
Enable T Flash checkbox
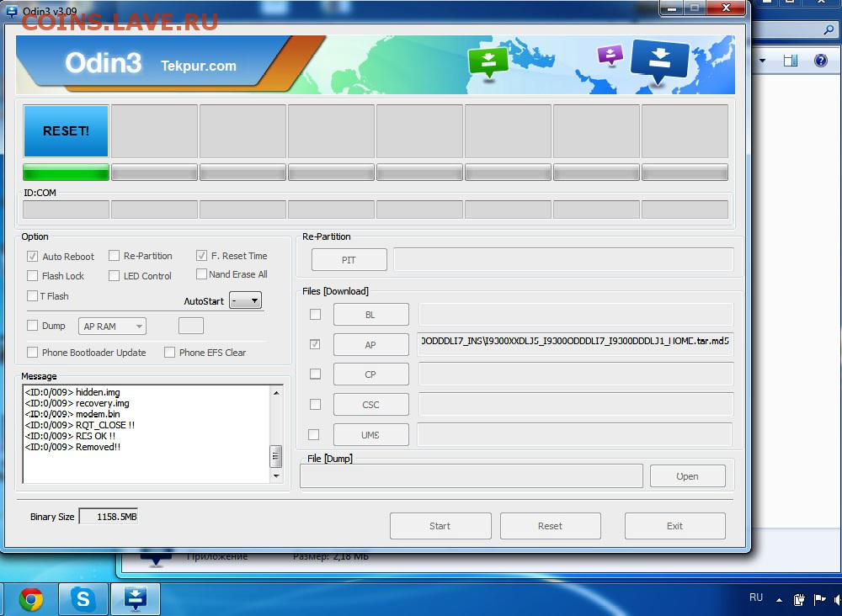(32, 295)
